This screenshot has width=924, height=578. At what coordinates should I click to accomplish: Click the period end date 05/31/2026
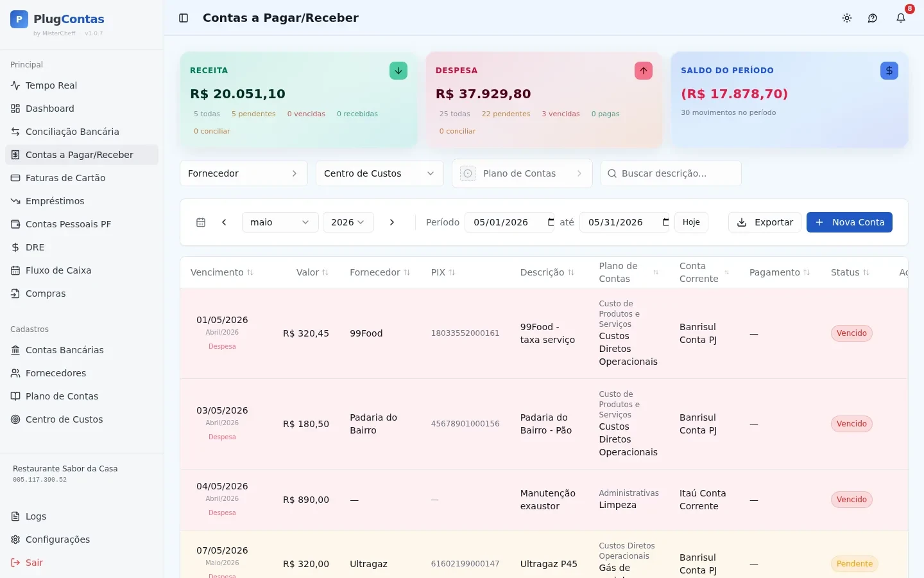(x=624, y=222)
